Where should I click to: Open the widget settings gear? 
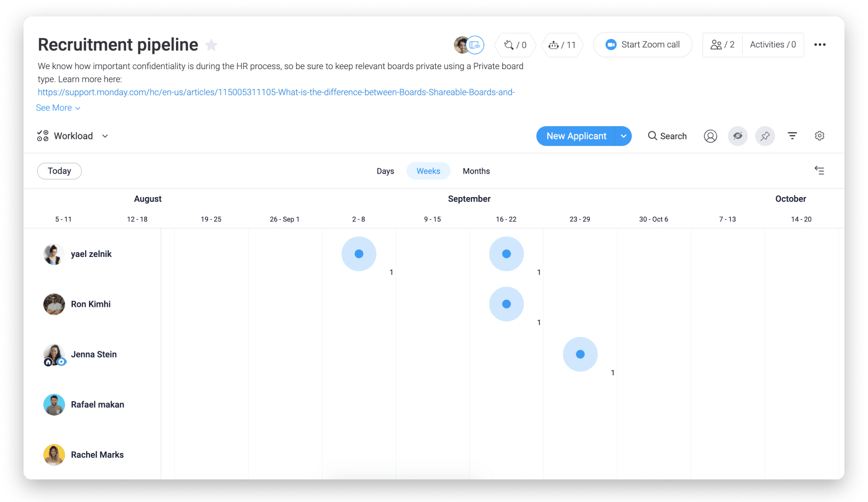pyautogui.click(x=820, y=136)
